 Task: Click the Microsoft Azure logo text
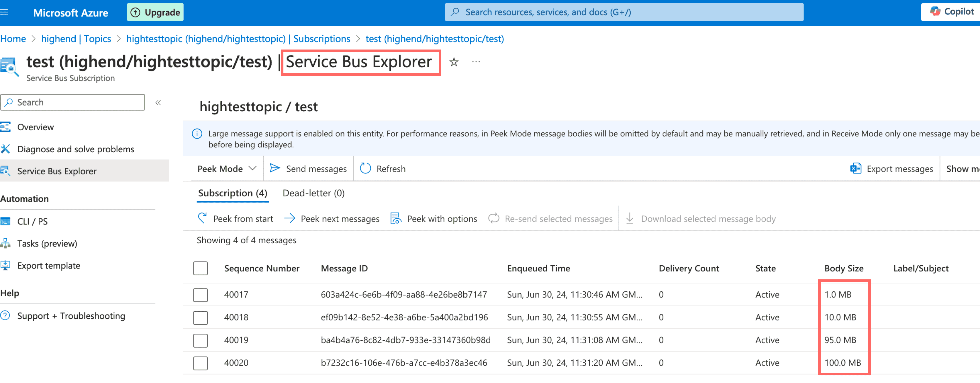(x=71, y=13)
